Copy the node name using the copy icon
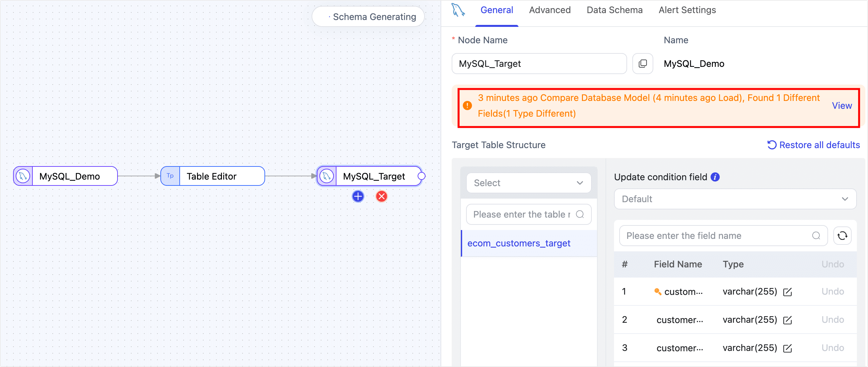The width and height of the screenshot is (868, 367). click(x=642, y=64)
